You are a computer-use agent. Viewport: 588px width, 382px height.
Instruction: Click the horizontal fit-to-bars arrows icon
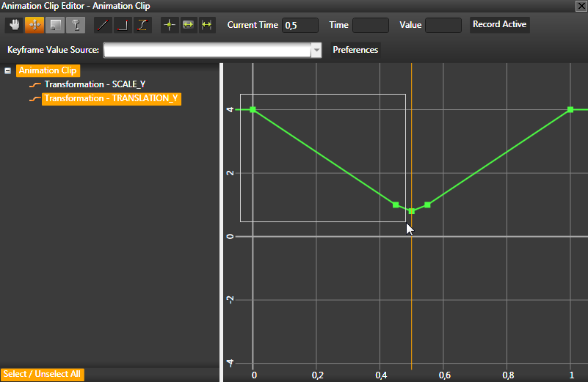pyautogui.click(x=207, y=25)
